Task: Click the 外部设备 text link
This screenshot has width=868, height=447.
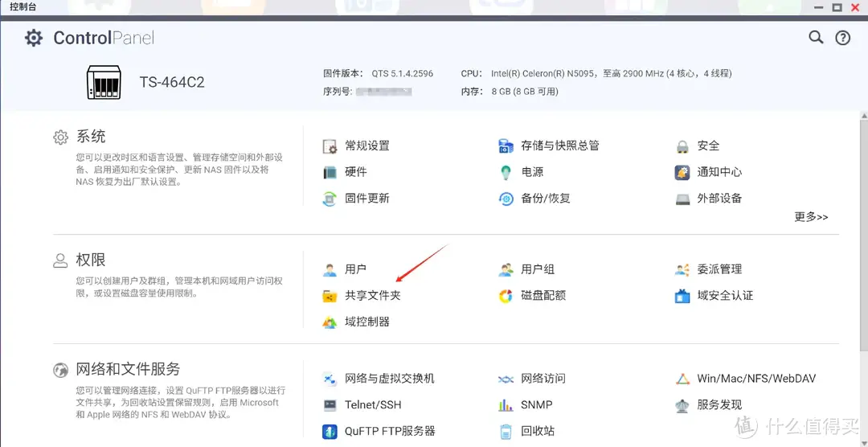Action: pos(719,199)
